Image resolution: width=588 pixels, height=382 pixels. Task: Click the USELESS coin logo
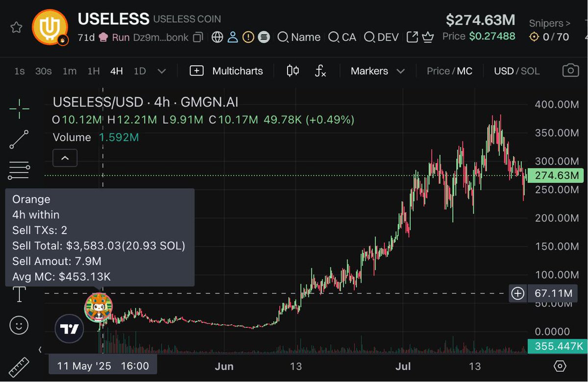tap(49, 27)
